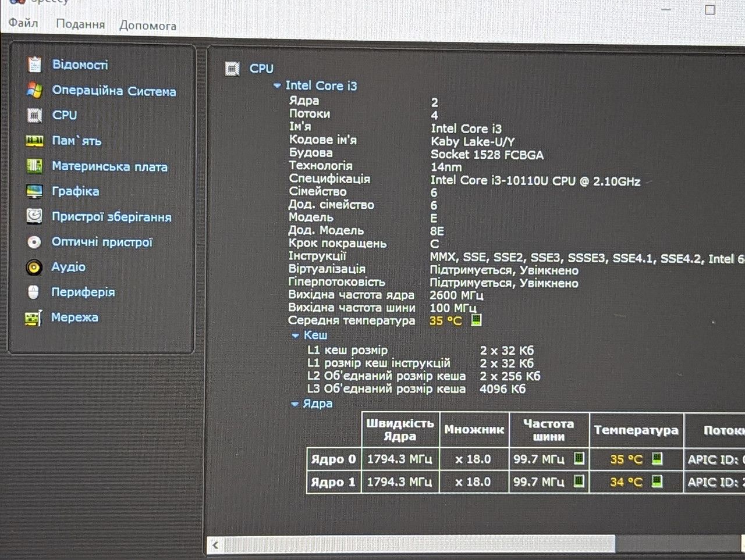Click the Віртуалізація label
This screenshot has width=745, height=560.
pyautogui.click(x=327, y=269)
